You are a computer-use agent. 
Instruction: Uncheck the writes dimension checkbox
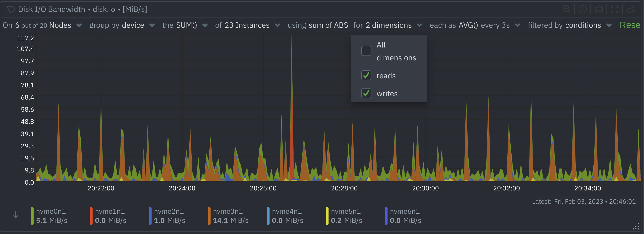[x=366, y=93]
